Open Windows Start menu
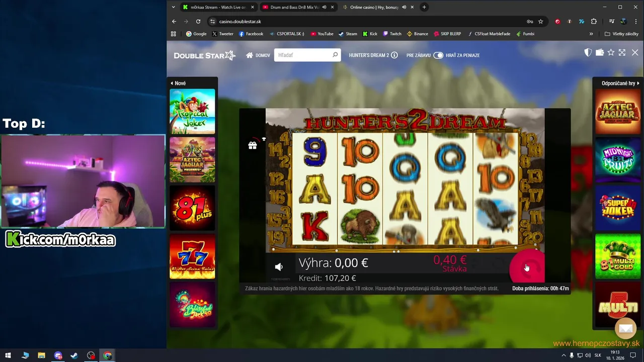Viewport: 644px width, 362px height. tap(8, 355)
